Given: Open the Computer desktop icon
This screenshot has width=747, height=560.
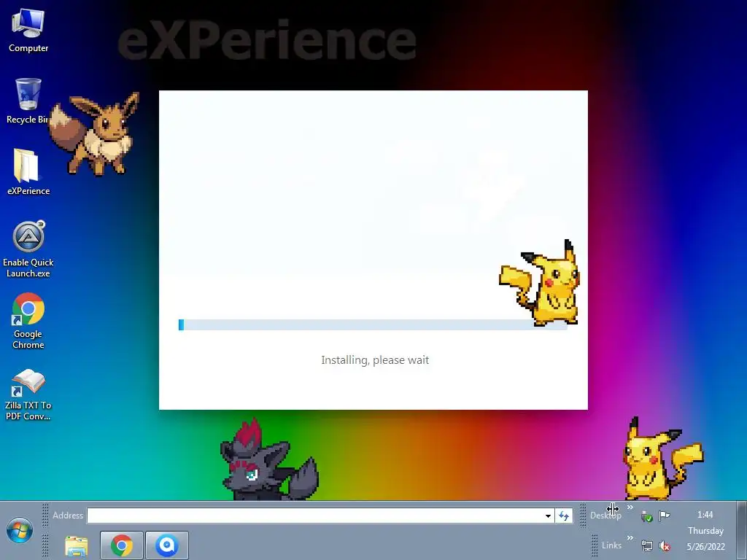Looking at the screenshot, I should click(28, 31).
